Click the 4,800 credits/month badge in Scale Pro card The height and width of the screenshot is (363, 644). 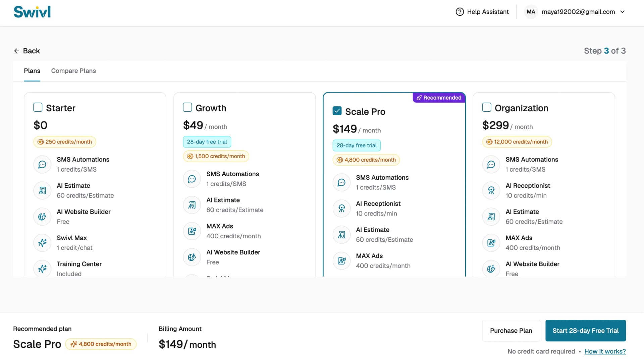[366, 160]
